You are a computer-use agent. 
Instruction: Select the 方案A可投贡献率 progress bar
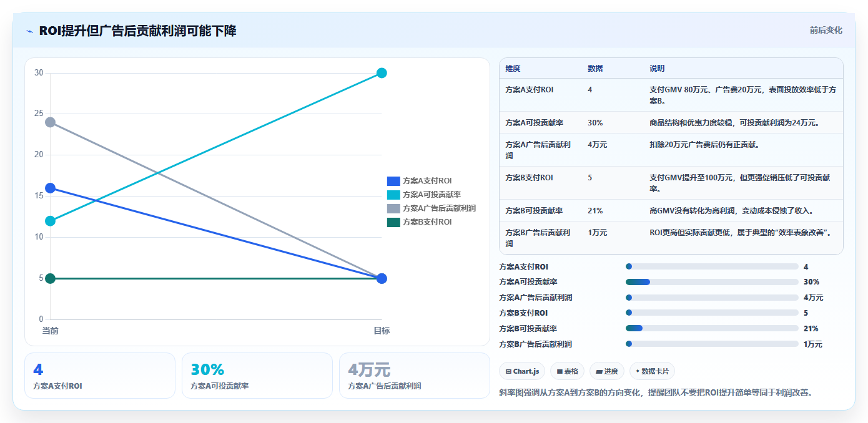(x=712, y=282)
